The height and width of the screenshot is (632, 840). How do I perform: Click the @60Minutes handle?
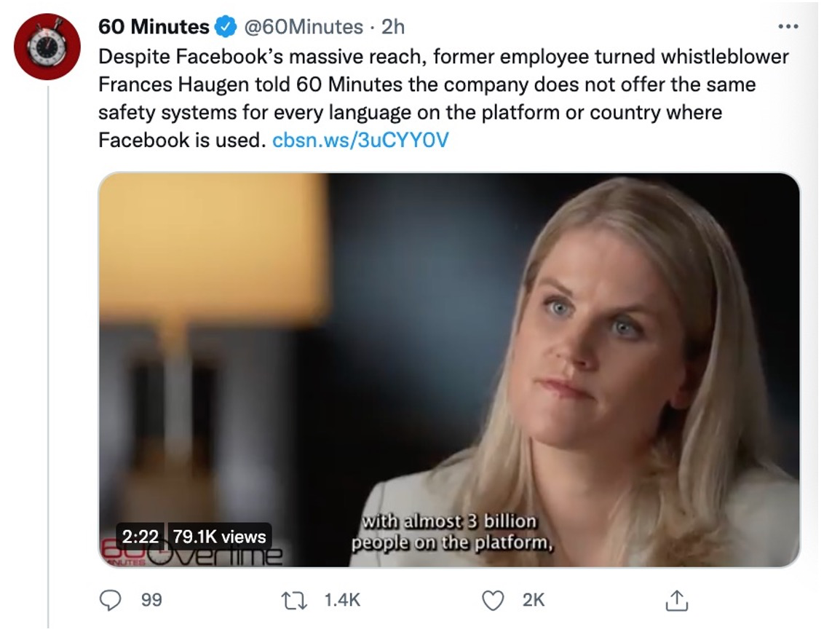point(303,28)
